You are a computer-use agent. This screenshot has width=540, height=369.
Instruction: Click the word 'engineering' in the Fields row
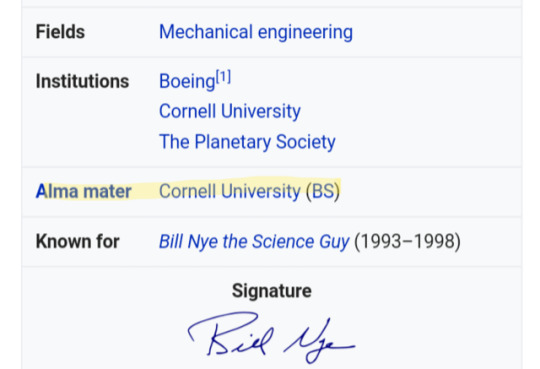(x=305, y=33)
